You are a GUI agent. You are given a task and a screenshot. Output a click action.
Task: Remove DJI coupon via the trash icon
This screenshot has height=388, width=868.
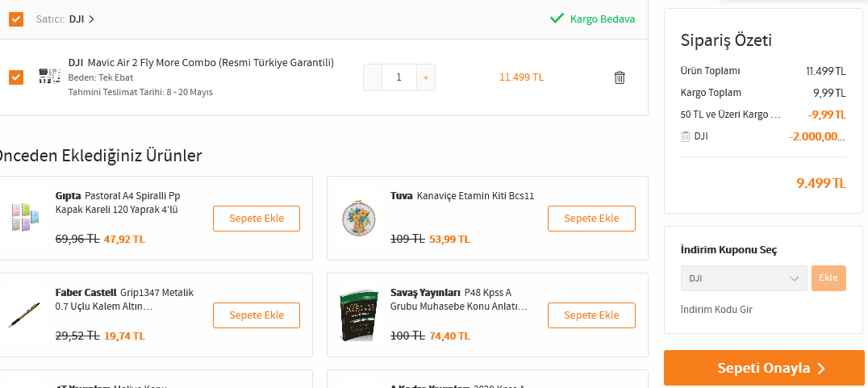[x=686, y=136]
